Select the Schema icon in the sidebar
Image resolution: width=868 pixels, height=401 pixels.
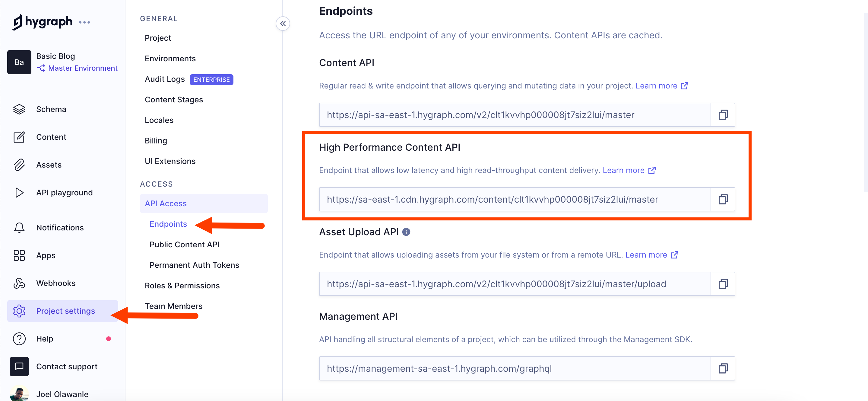pyautogui.click(x=19, y=109)
